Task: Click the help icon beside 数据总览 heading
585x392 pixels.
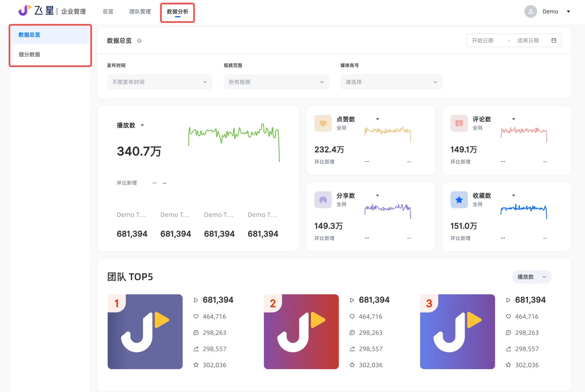Action: (x=140, y=41)
